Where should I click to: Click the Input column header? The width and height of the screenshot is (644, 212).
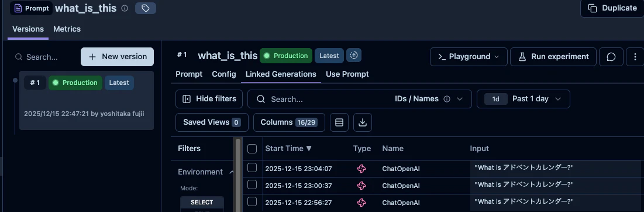tap(479, 148)
